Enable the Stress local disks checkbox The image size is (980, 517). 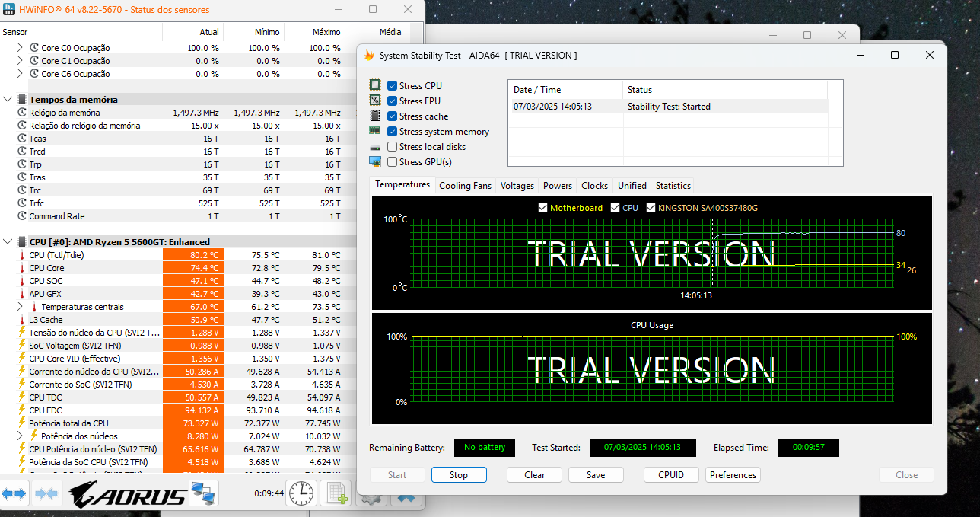click(x=392, y=147)
